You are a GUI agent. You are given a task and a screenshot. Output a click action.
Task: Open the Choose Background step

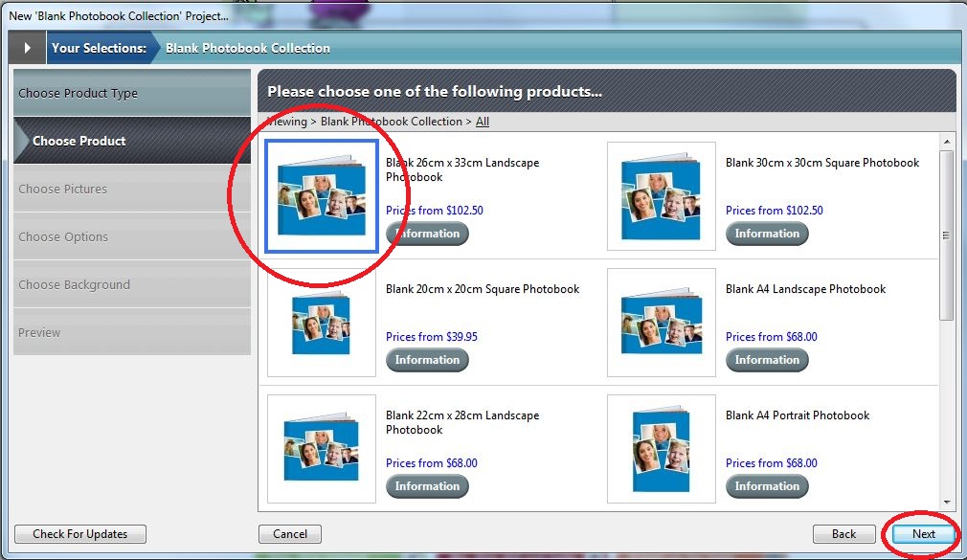pos(132,284)
